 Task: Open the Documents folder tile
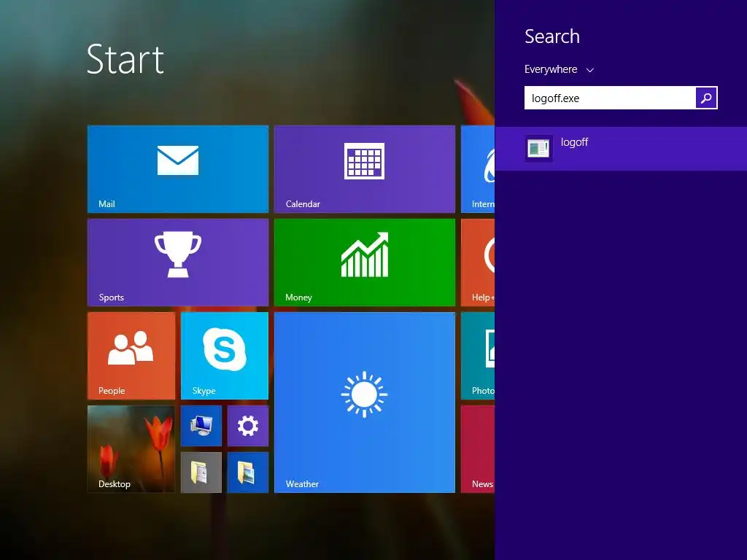click(201, 472)
